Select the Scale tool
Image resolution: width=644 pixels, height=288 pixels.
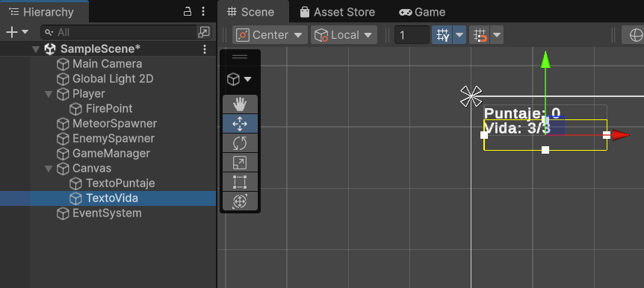(x=240, y=163)
